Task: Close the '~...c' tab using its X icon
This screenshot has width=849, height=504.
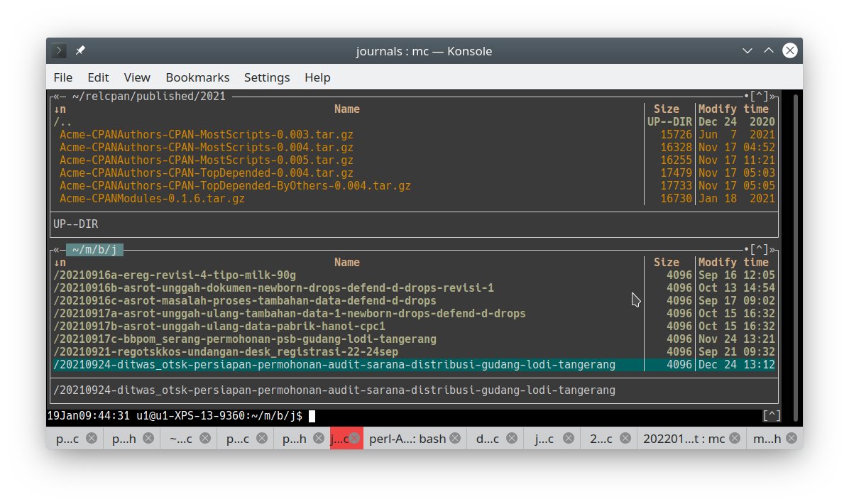Action: tap(205, 439)
